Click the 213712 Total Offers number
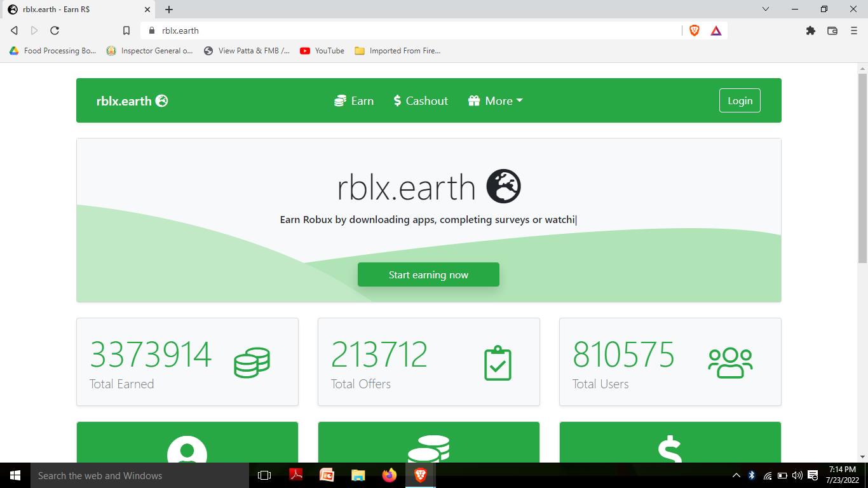 (379, 355)
